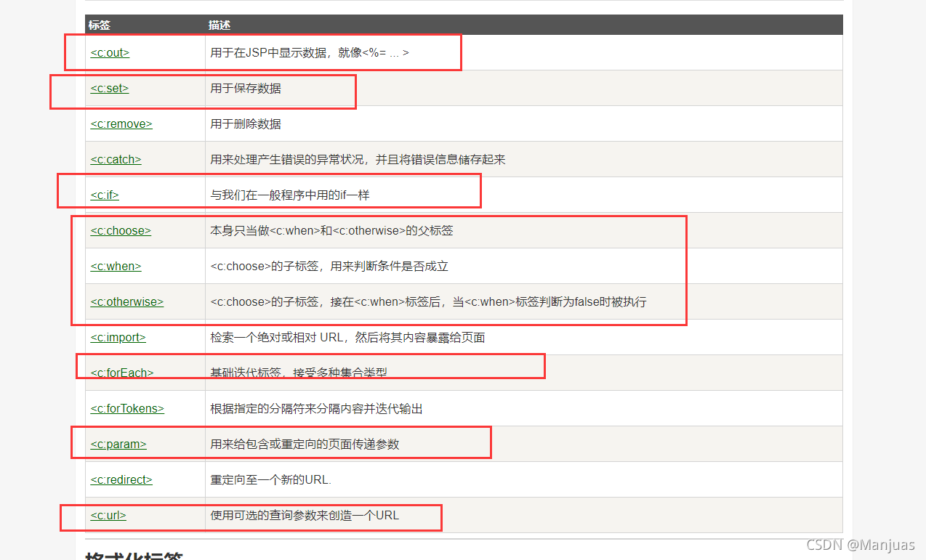926x560 pixels.
Task: Open the <c:set> tag link
Action: coord(109,89)
